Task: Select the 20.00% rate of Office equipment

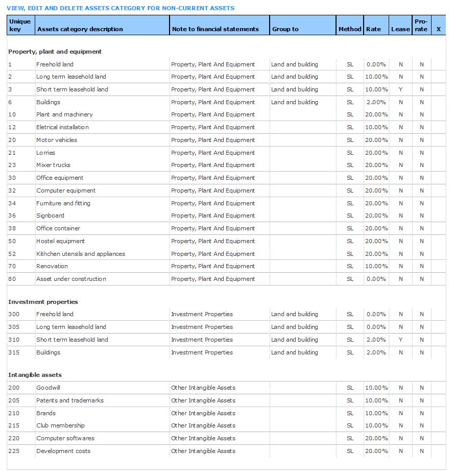Action: point(376,178)
